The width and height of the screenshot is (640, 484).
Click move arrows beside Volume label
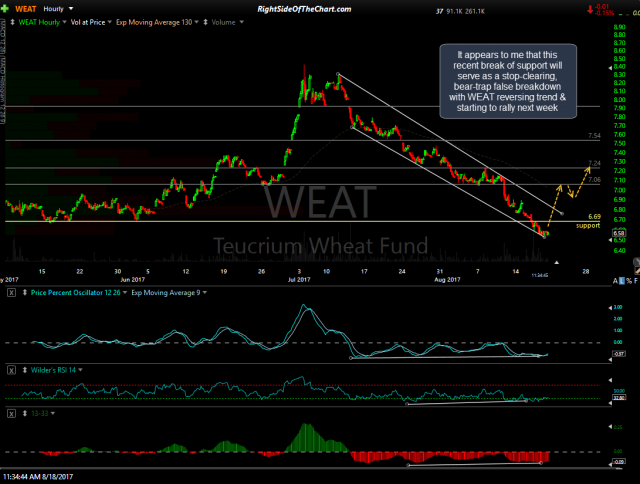pos(205,22)
